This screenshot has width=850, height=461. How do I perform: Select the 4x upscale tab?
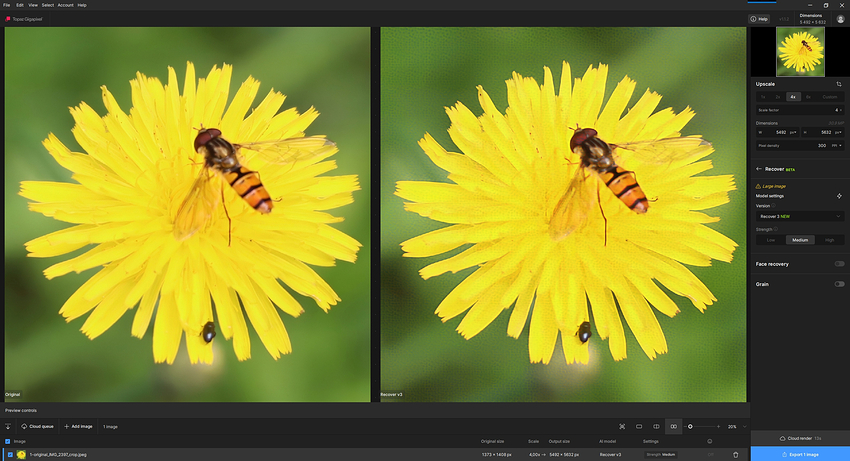793,97
